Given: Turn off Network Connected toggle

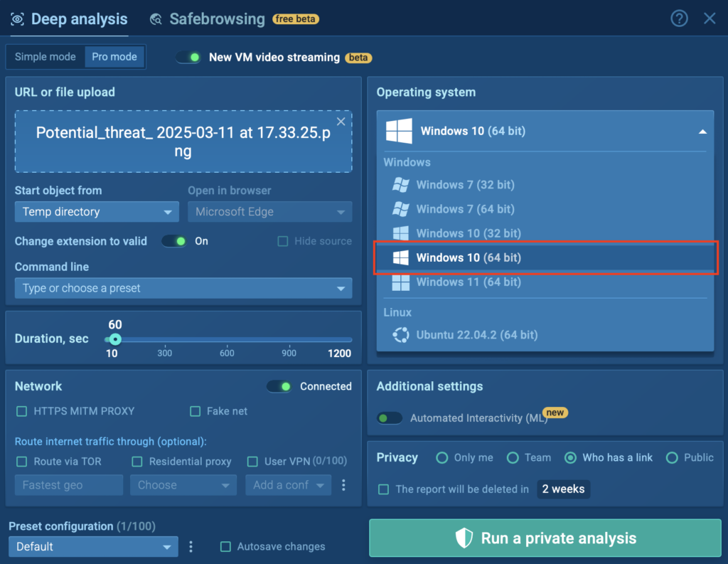Looking at the screenshot, I should 279,386.
